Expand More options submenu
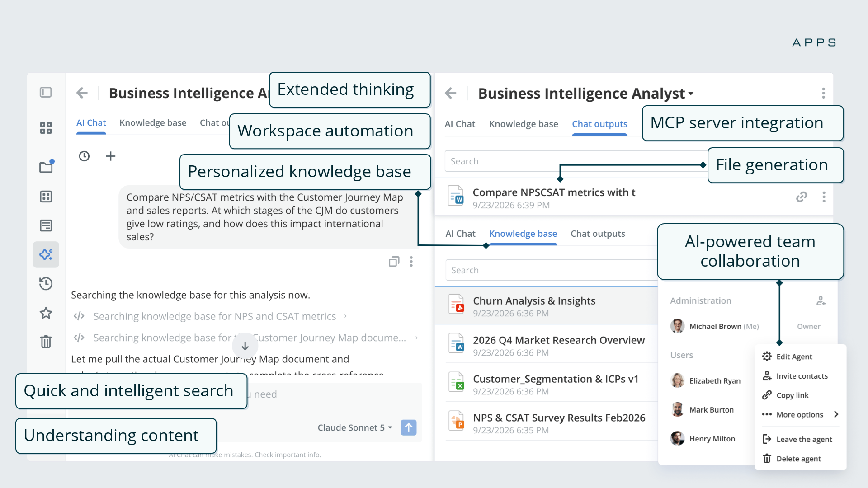This screenshot has width=868, height=488. tap(800, 414)
